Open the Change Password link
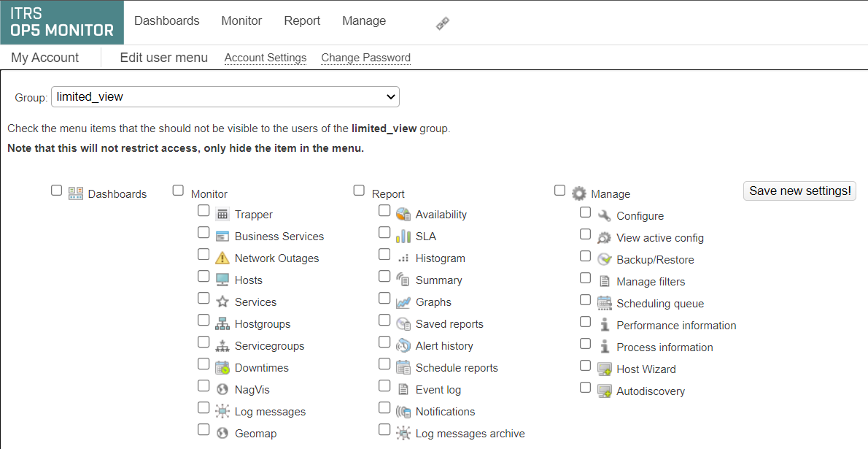Screen dimensions: 868x449 point(366,58)
